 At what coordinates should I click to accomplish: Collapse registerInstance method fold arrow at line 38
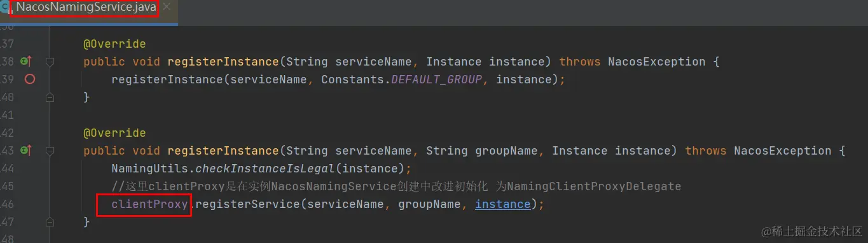pos(50,62)
